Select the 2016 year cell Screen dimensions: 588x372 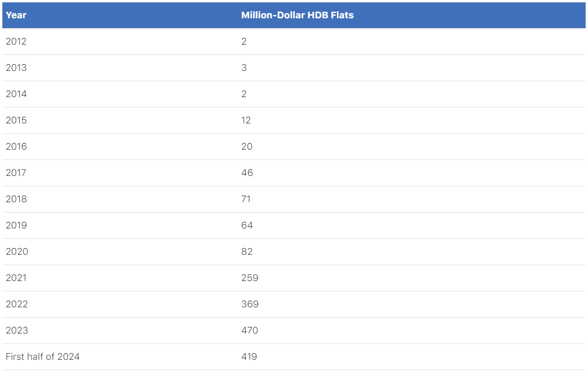tap(16, 146)
